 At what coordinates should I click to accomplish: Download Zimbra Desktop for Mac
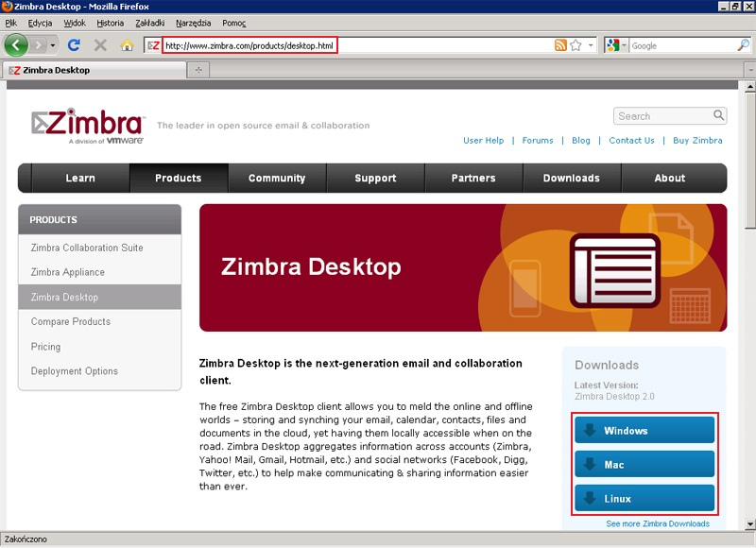click(644, 464)
